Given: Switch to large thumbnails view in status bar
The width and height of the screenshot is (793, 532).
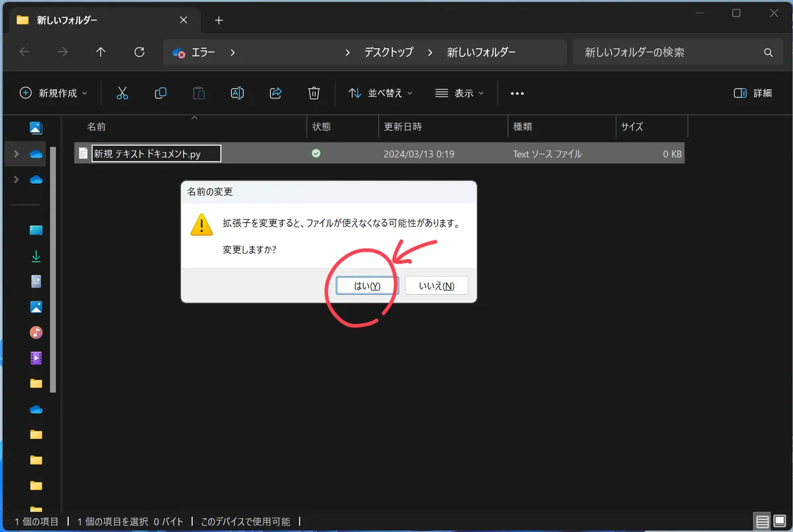Looking at the screenshot, I should pyautogui.click(x=780, y=521).
